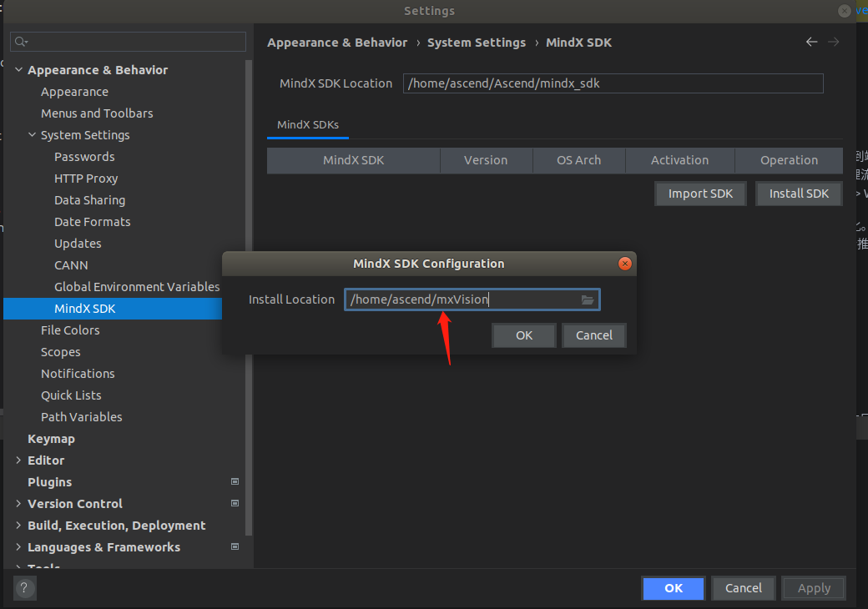The height and width of the screenshot is (609, 868).
Task: Click the project-level icon beside Version Control
Action: pyautogui.click(x=235, y=503)
